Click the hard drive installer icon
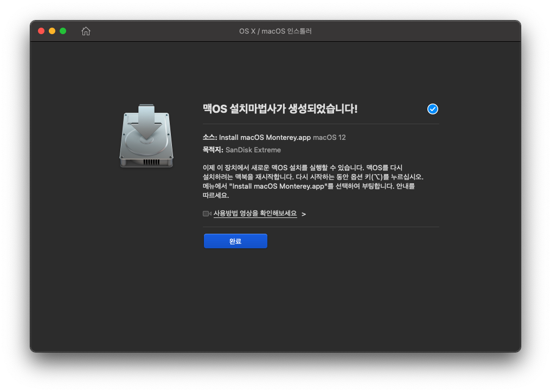Image resolution: width=551 pixels, height=392 pixels. [x=146, y=136]
